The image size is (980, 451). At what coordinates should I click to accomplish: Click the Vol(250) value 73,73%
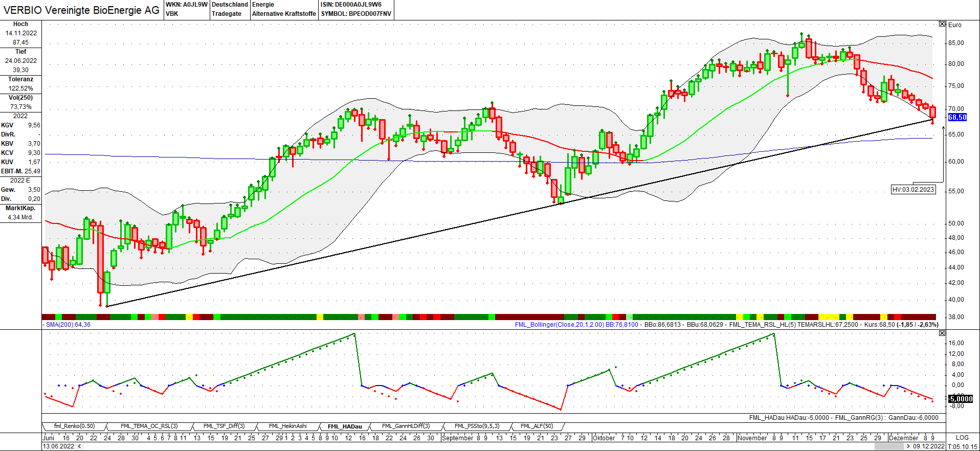[21, 107]
